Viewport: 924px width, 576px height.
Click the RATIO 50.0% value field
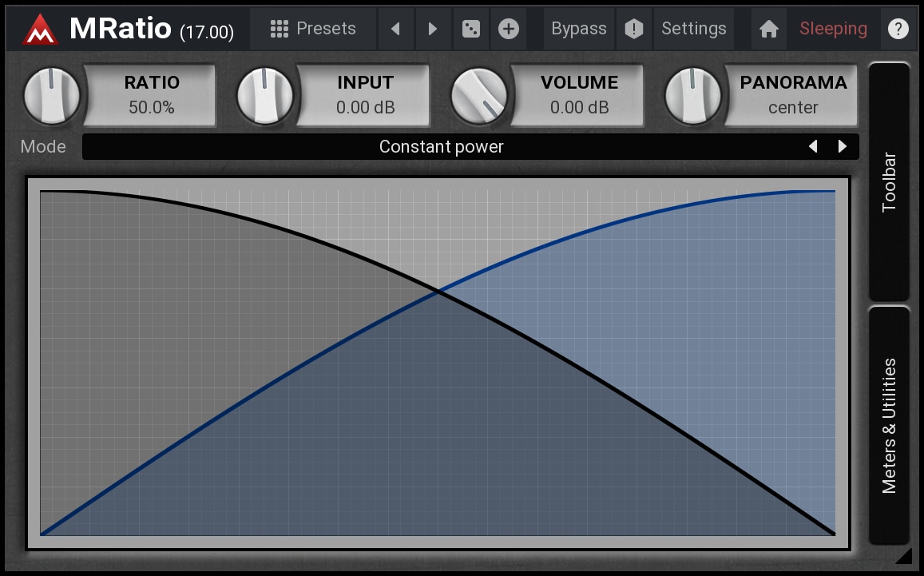[x=151, y=96]
